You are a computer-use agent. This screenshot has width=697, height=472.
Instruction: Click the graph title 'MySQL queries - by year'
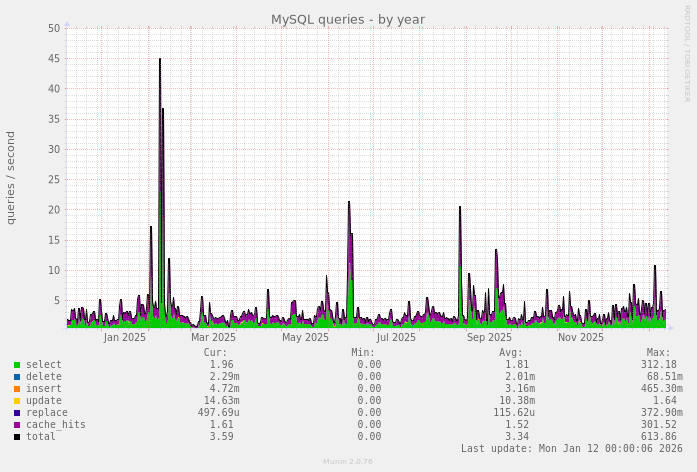tap(348, 20)
